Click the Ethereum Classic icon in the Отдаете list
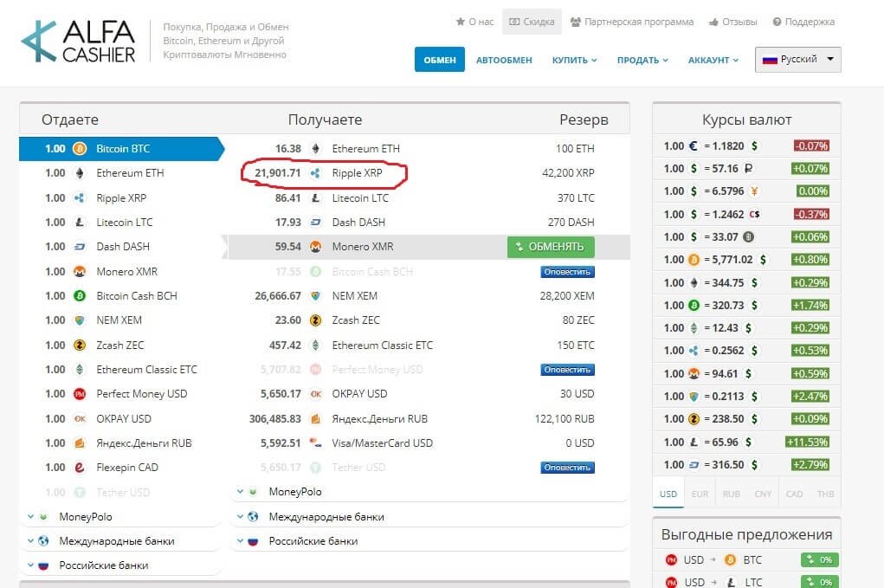 (80, 369)
